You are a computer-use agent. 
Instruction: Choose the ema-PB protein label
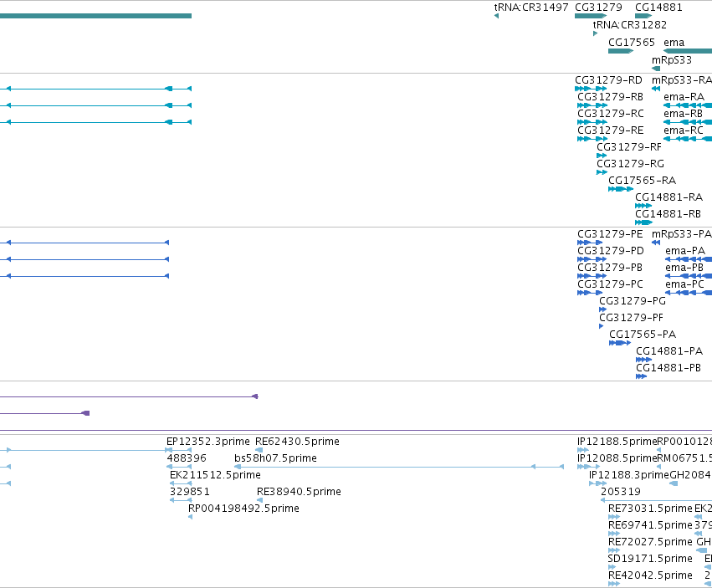pyautogui.click(x=684, y=268)
